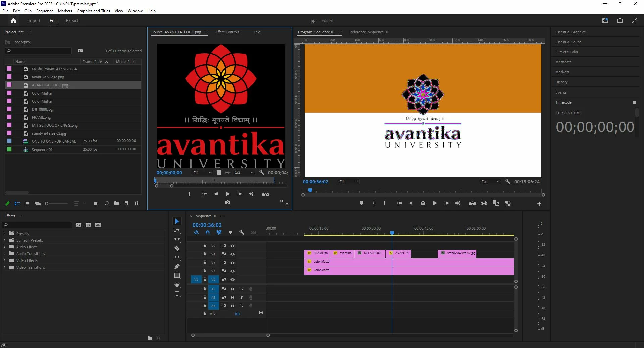Expand the Audio Transitions folder
The width and height of the screenshot is (644, 348).
tap(4, 254)
